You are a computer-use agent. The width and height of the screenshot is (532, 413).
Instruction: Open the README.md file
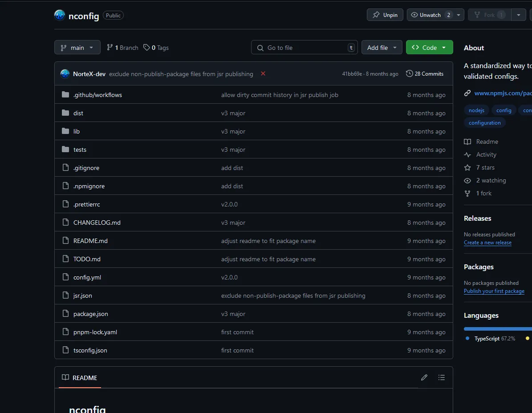(90, 241)
